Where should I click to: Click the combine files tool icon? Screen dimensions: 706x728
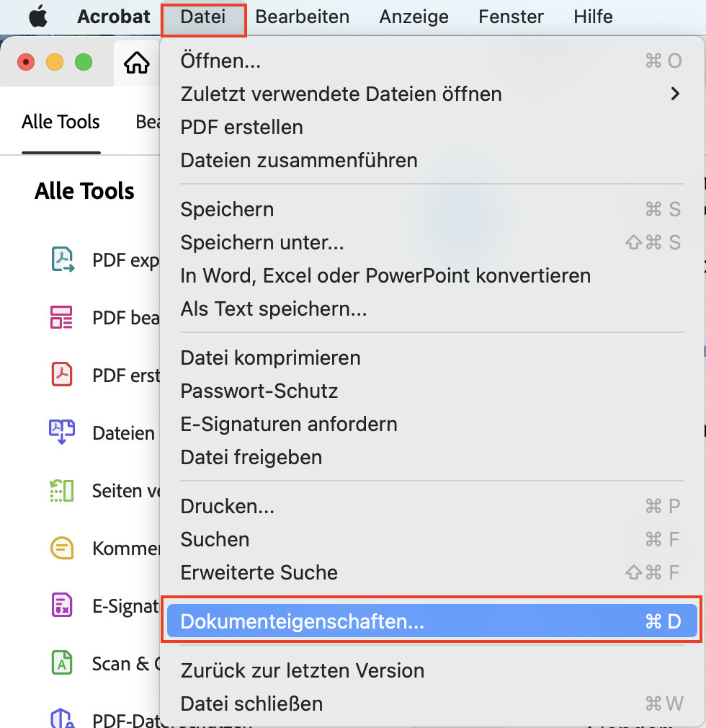[x=62, y=432]
